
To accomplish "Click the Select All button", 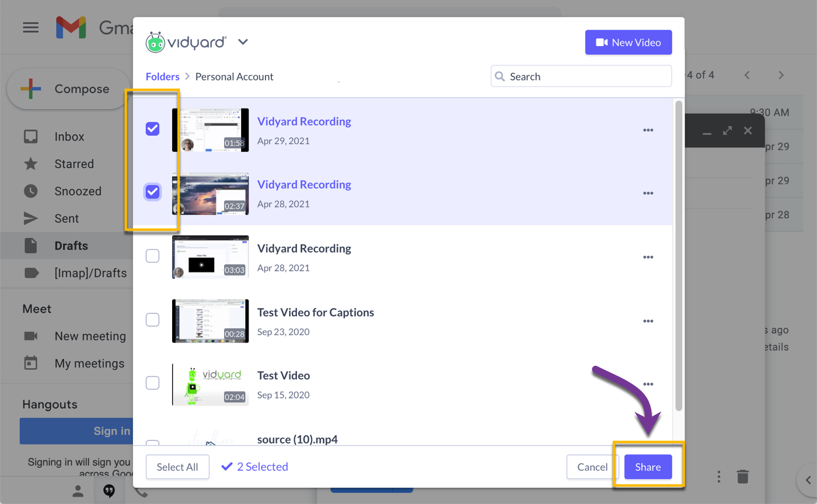I will tap(177, 467).
